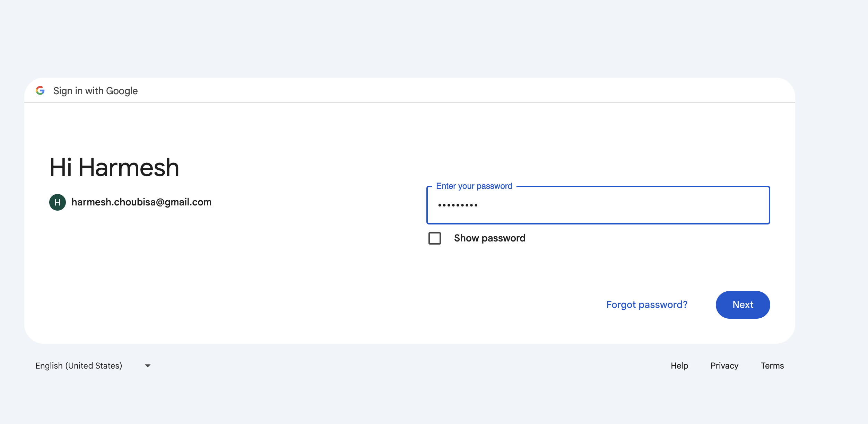Click the "Forgot password?" link
The image size is (868, 424).
[x=646, y=305]
